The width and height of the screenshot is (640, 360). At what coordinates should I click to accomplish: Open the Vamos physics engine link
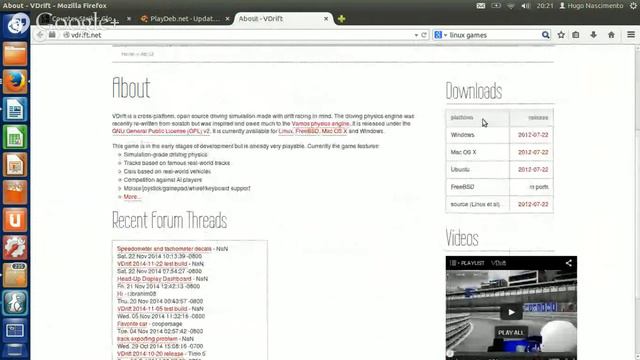pyautogui.click(x=320, y=124)
